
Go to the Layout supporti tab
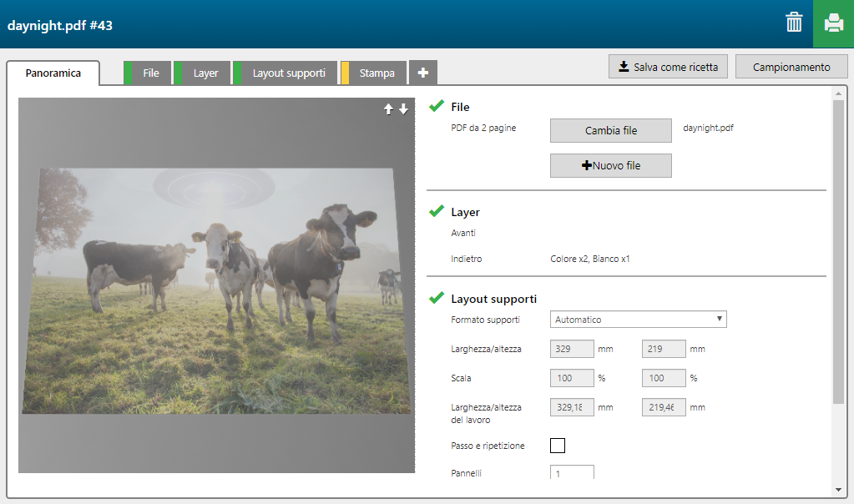[289, 73]
